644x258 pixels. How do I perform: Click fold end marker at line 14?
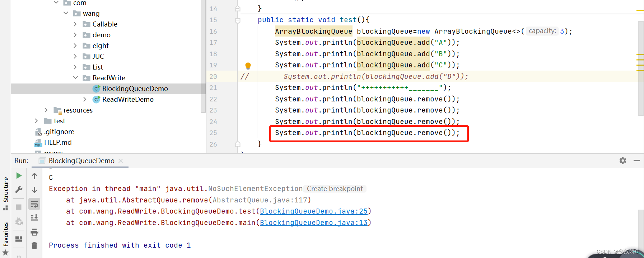pos(238,9)
